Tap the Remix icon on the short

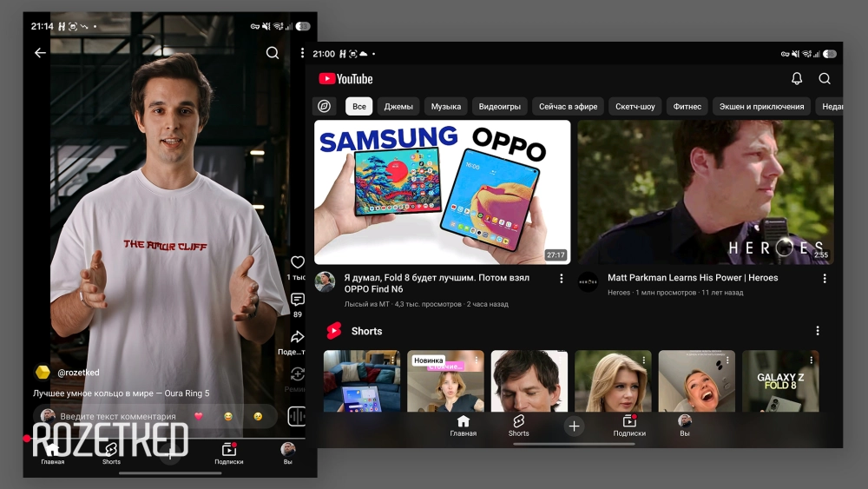click(298, 374)
